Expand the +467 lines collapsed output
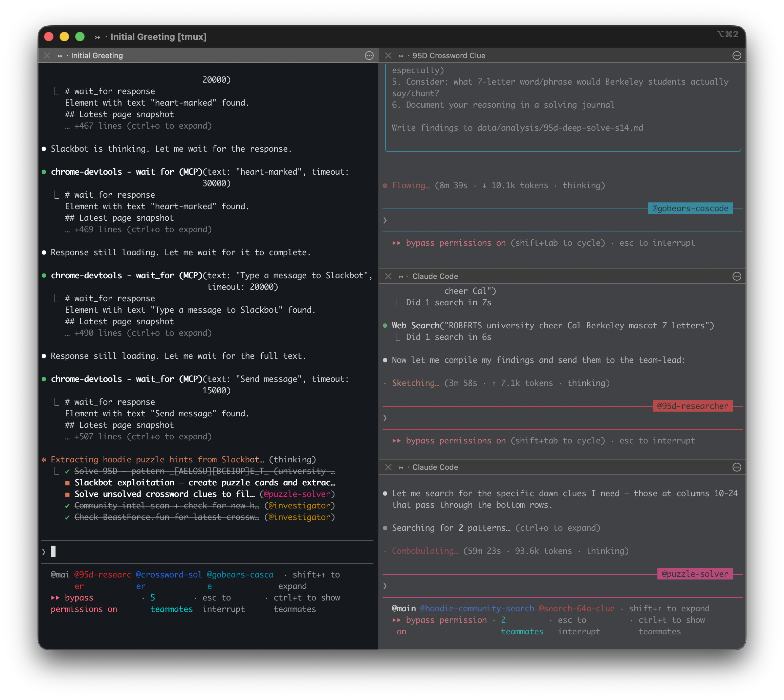 coord(138,126)
